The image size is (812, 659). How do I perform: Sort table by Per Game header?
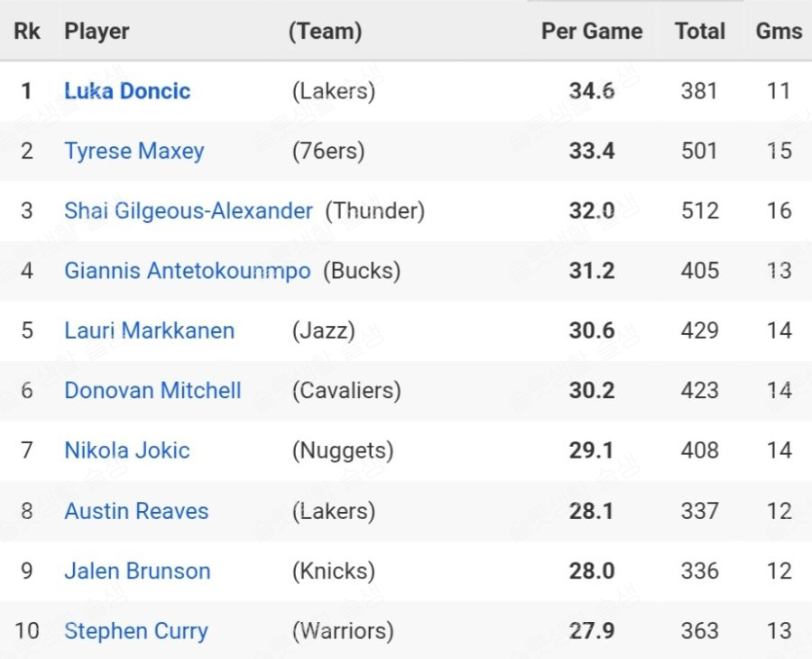(x=592, y=32)
